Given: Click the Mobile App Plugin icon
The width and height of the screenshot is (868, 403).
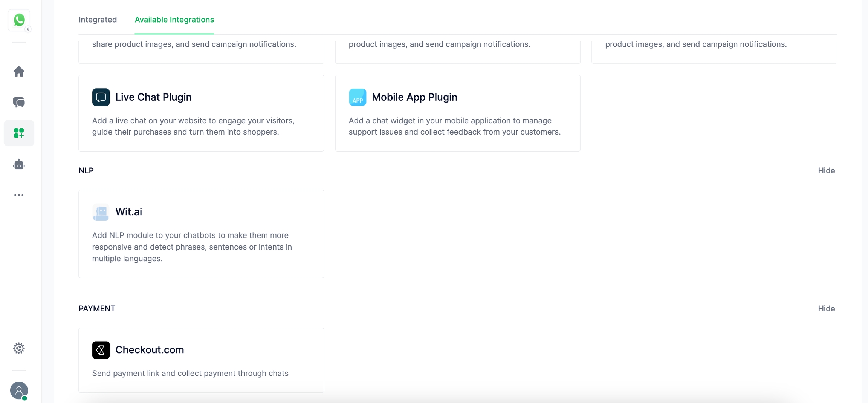Looking at the screenshot, I should [x=358, y=97].
